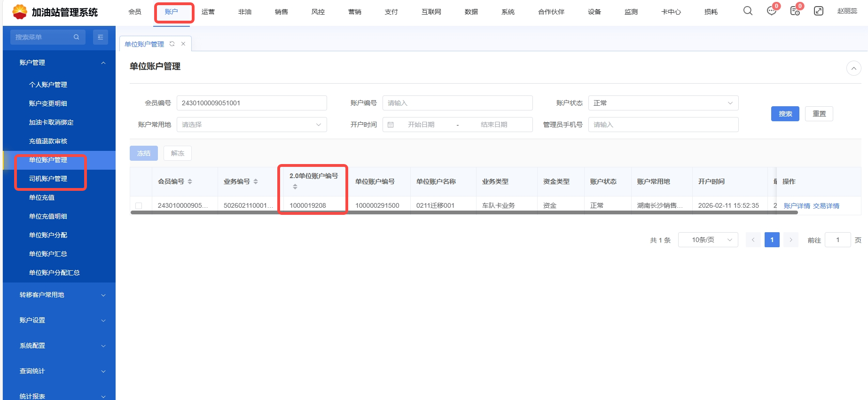This screenshot has width=868, height=400.
Task: Open the 运营 top menu
Action: [208, 12]
